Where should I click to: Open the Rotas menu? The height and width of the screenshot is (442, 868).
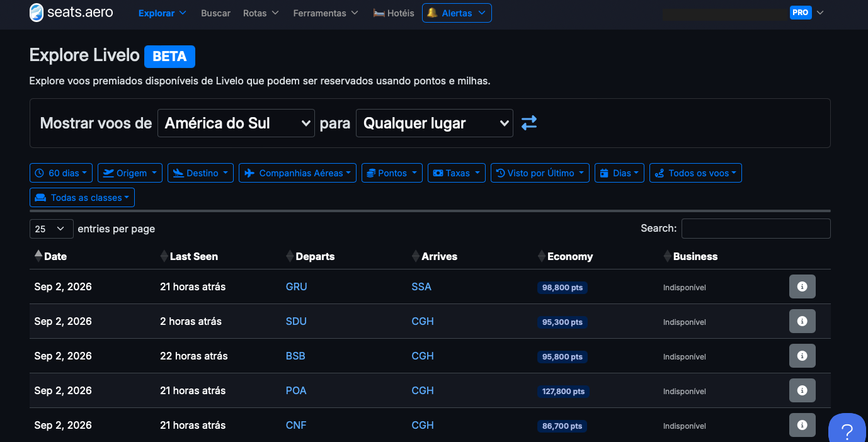tap(261, 13)
